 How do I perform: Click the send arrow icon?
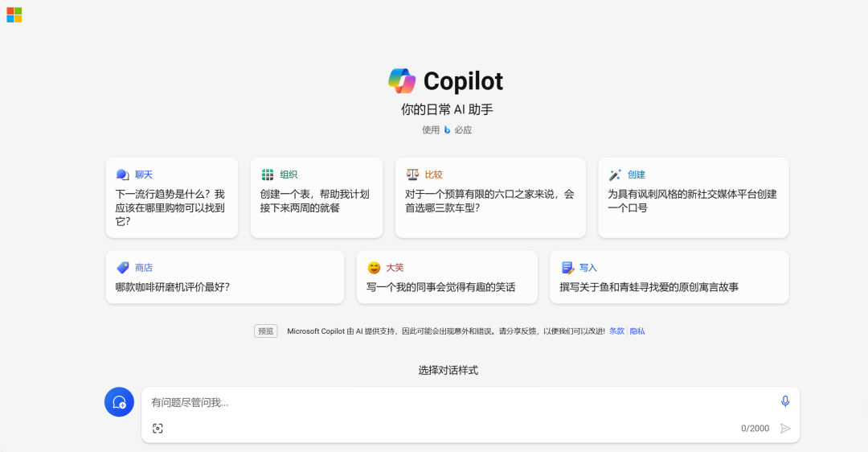coord(785,428)
